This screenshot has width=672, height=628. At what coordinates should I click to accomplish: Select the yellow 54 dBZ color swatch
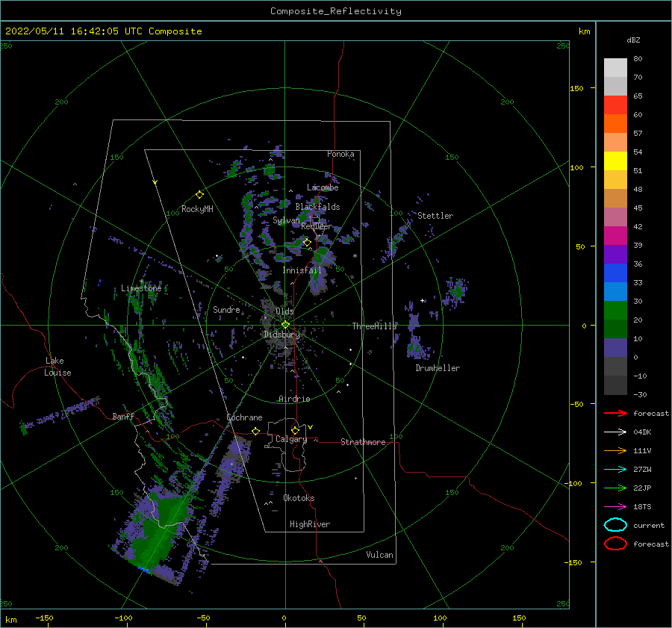click(x=615, y=161)
